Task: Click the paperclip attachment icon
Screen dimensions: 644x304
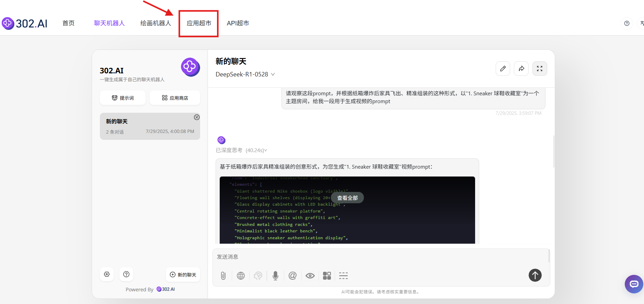Action: coord(223,276)
